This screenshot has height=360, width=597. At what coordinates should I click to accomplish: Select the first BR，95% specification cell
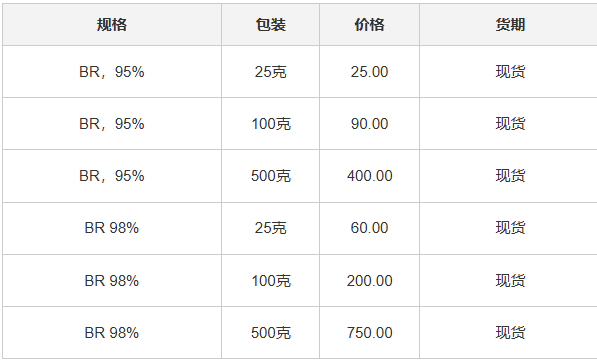point(112,72)
